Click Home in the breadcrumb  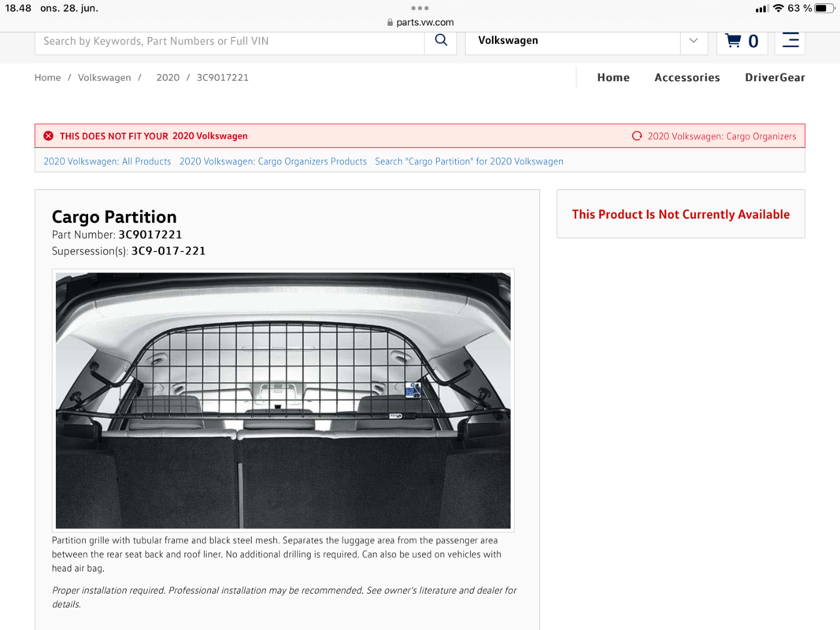click(47, 77)
